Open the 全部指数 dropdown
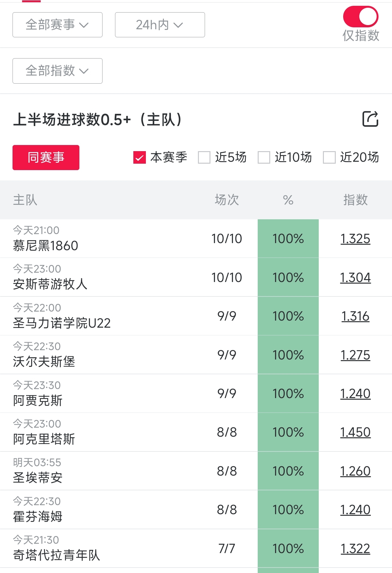392x573 pixels. click(58, 71)
